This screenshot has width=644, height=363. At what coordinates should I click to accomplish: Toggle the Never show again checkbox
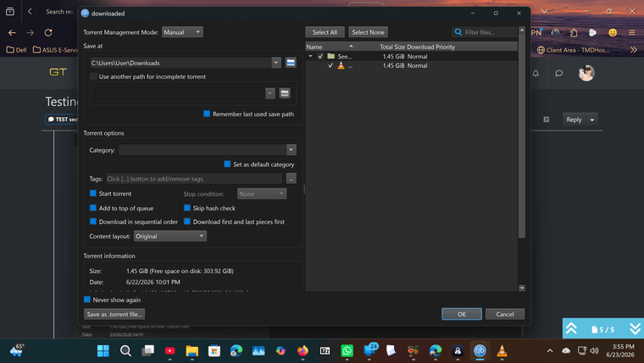coord(87,299)
